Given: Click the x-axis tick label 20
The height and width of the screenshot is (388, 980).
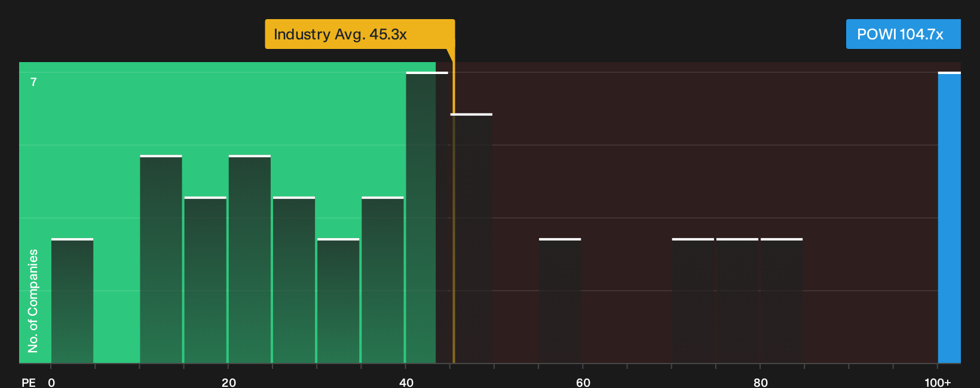Looking at the screenshot, I should [x=229, y=383].
